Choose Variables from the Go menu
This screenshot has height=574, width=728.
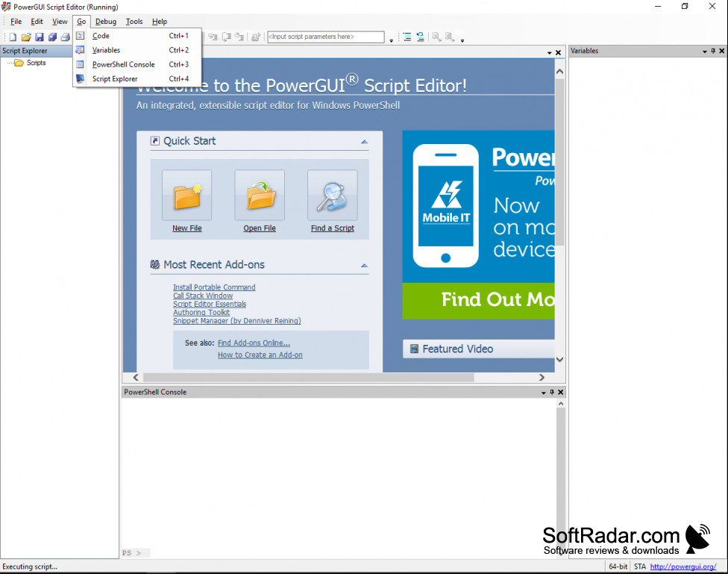137,50
